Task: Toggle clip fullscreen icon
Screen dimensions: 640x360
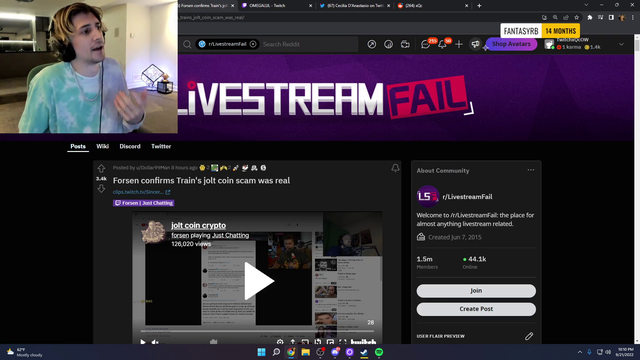Action: [x=342, y=342]
